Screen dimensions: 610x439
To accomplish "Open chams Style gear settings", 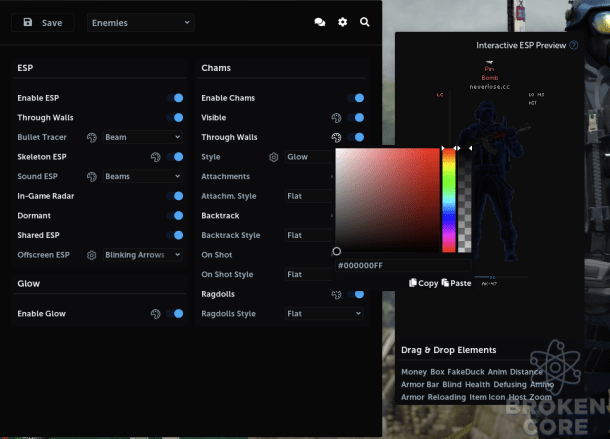I will pyautogui.click(x=274, y=157).
